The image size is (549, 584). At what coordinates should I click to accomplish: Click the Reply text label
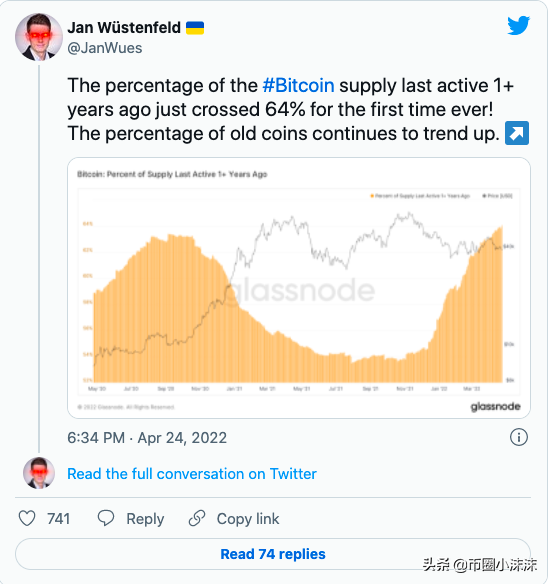pyautogui.click(x=145, y=519)
